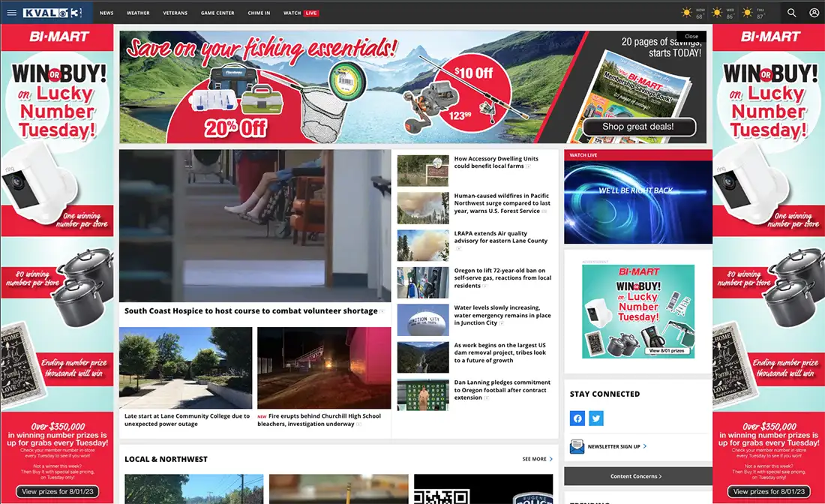Go to KVAL 13 logo home
825x504 pixels.
(x=52, y=13)
